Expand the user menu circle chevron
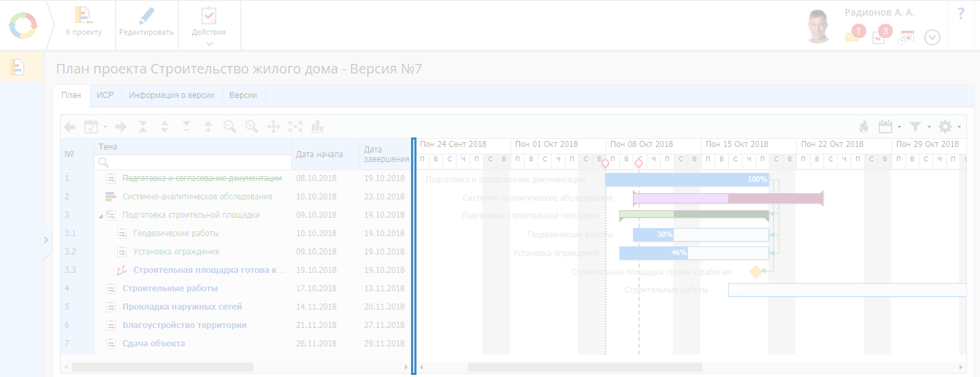Viewport: 980px width, 377px height. 932,37
